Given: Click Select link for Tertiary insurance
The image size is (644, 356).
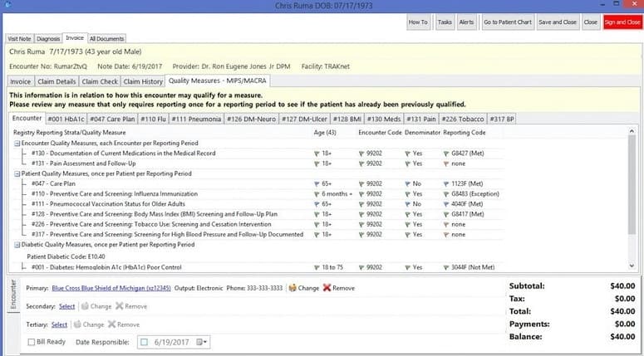Looking at the screenshot, I should 59,324.
